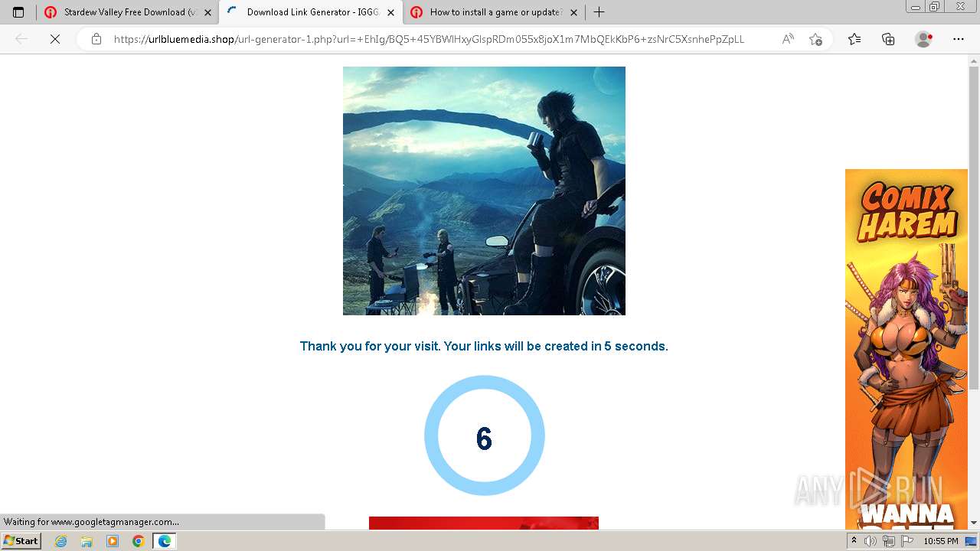Open browser Collections
This screenshot has height=551, width=980.
pyautogui.click(x=888, y=39)
